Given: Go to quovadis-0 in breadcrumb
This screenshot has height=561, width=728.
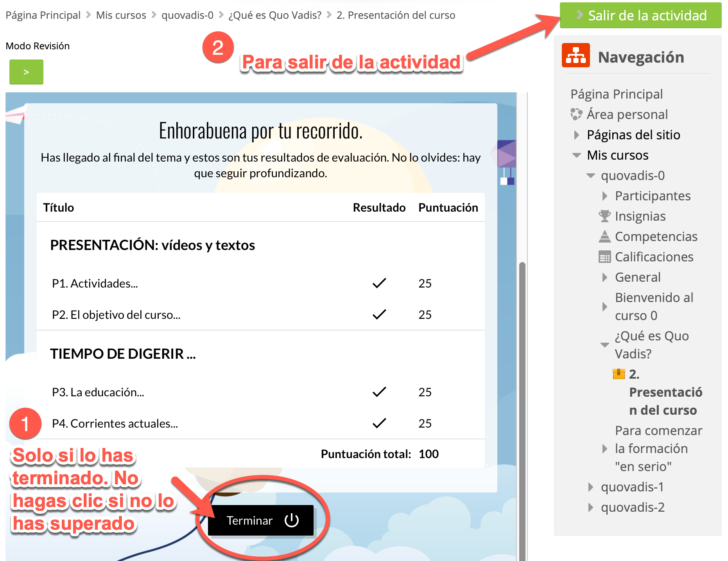Looking at the screenshot, I should pos(187,15).
